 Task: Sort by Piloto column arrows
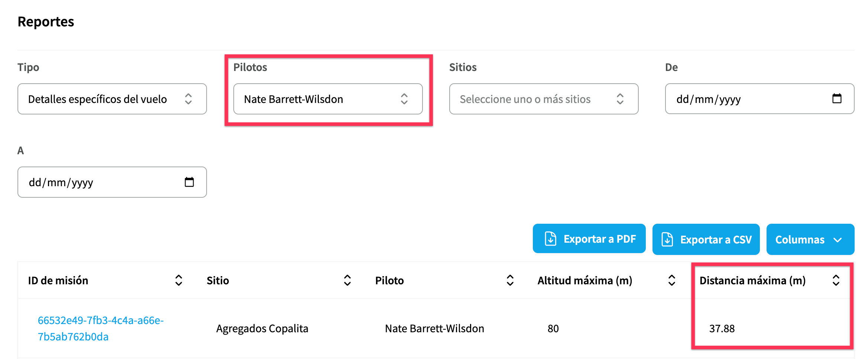coord(510,280)
